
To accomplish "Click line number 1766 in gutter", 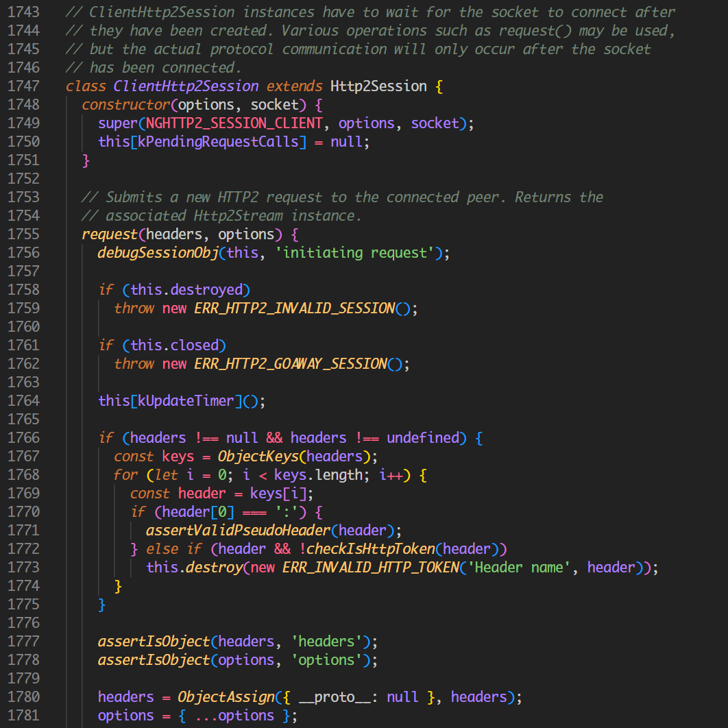I will (x=24, y=438).
